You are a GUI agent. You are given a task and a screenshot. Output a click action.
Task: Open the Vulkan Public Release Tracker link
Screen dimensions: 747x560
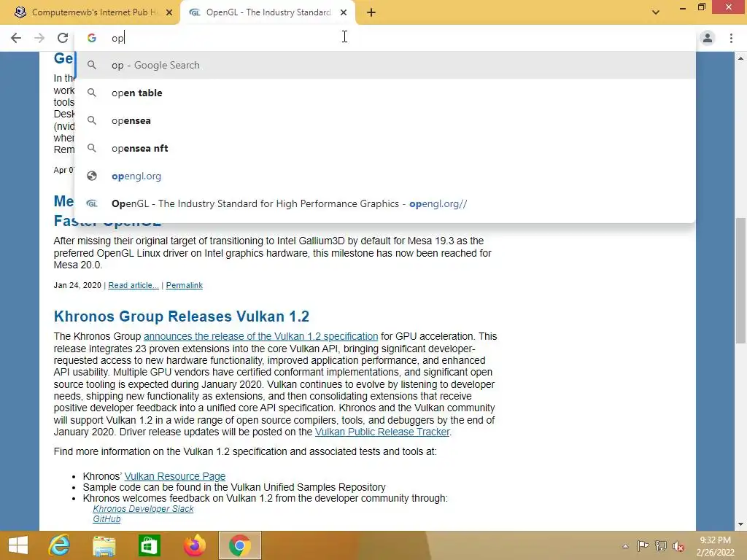point(382,432)
